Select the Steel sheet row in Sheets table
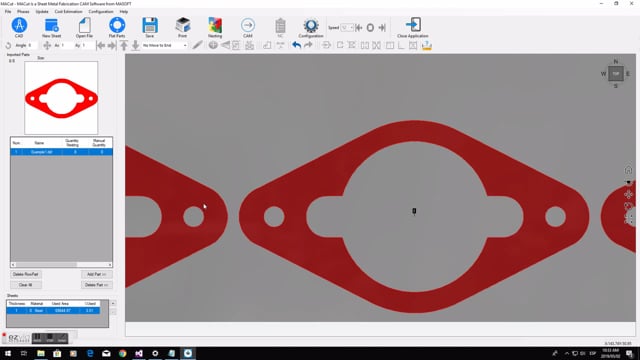640x360 pixels. tap(53, 311)
